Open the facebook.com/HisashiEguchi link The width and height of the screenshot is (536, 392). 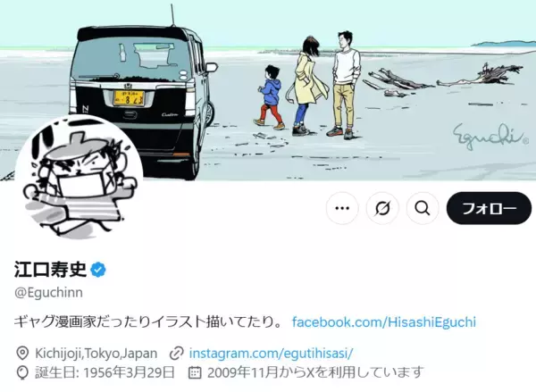[x=384, y=322]
